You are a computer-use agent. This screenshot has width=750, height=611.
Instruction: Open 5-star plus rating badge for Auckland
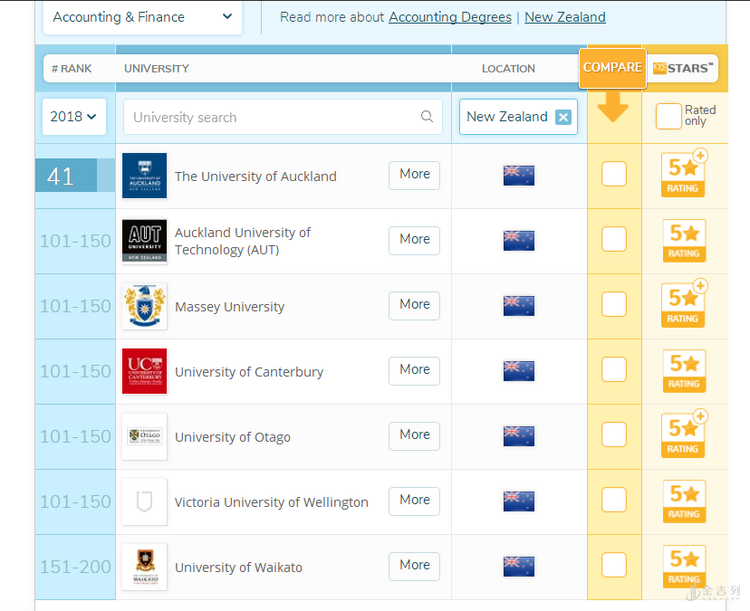click(684, 175)
